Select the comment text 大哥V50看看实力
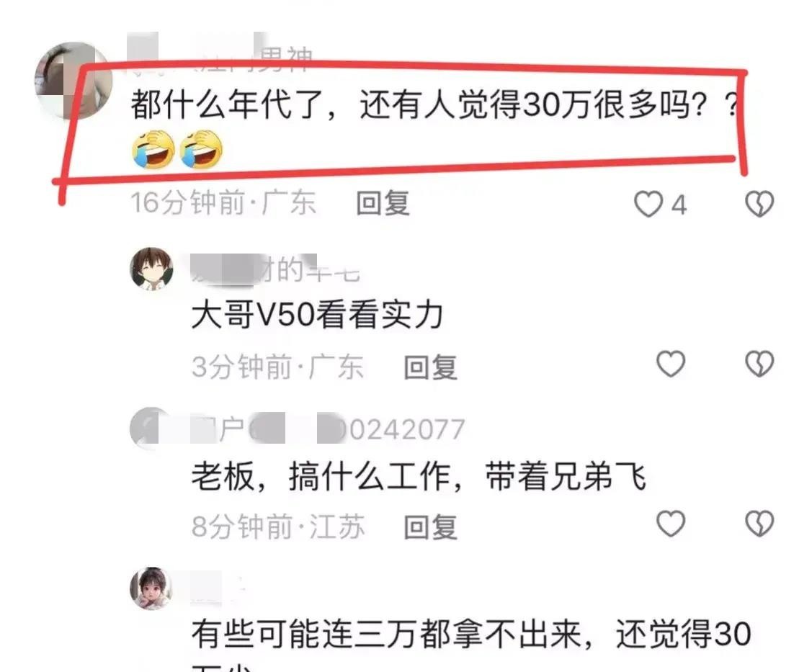 317,315
